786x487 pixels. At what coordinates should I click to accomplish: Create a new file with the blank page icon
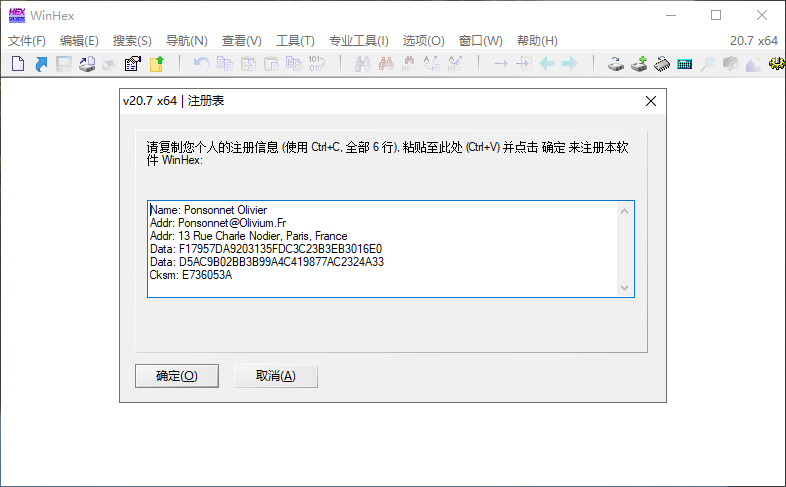click(18, 64)
